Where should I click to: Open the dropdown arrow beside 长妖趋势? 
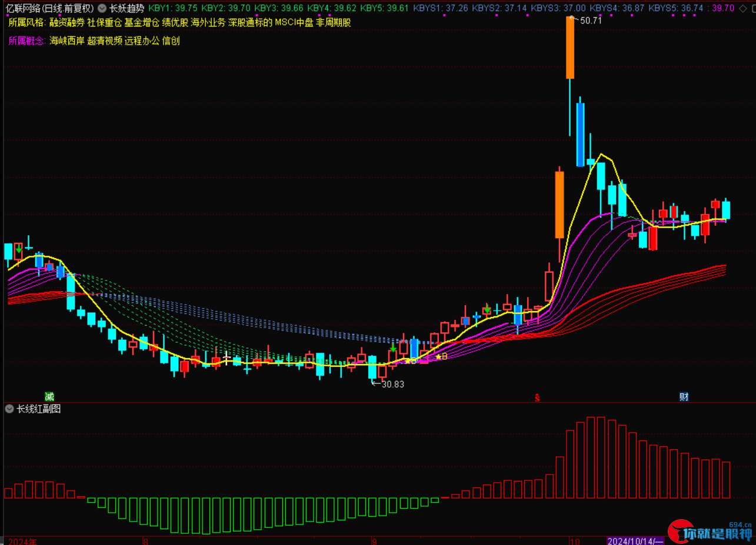click(x=102, y=8)
